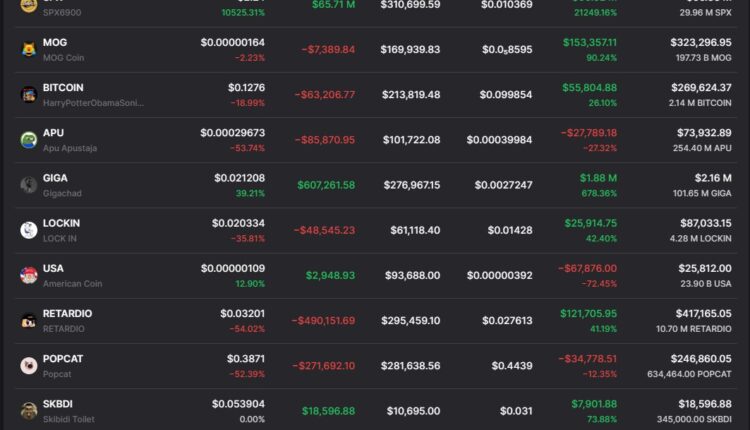
Task: Click the SPX6900 token icon
Action: pos(28,5)
